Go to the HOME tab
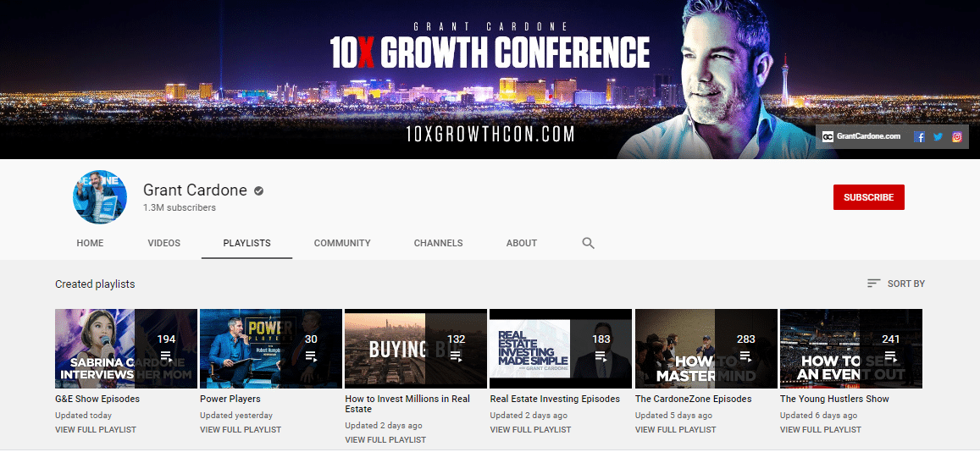The image size is (980, 452). (90, 244)
